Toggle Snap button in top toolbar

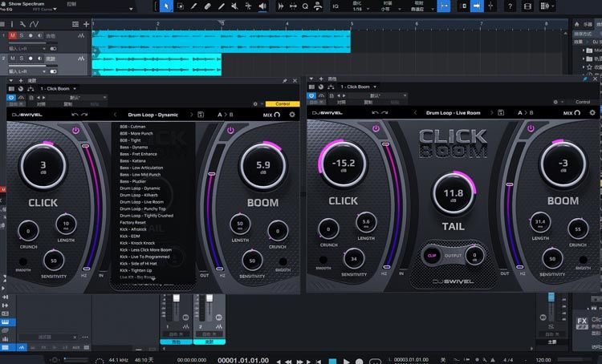click(x=443, y=6)
